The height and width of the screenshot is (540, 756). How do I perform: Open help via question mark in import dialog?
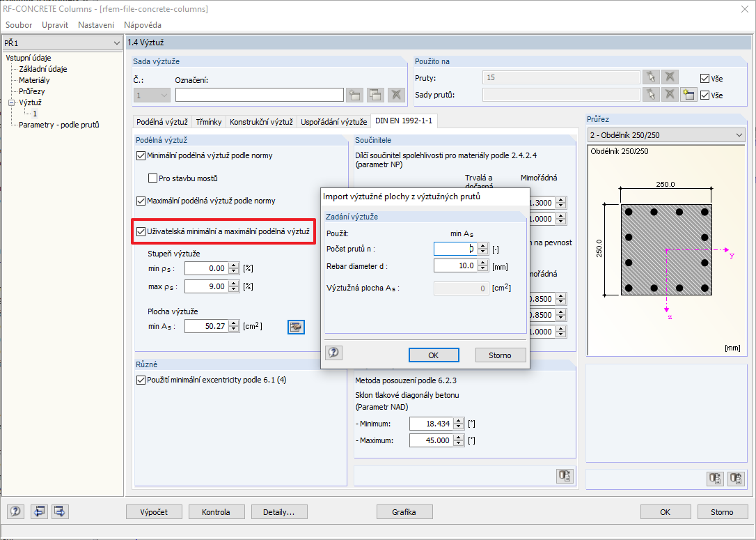(x=333, y=353)
